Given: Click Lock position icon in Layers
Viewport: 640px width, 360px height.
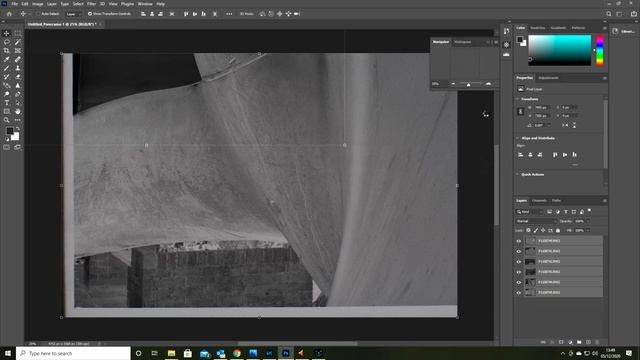Looking at the screenshot, I should point(543,231).
